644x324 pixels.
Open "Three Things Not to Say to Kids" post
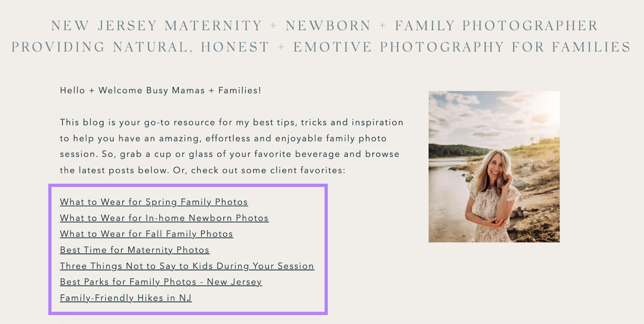186,266
